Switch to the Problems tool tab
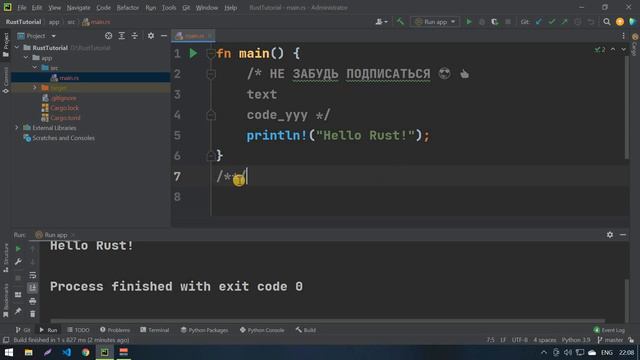The height and width of the screenshot is (360, 640). click(115, 330)
